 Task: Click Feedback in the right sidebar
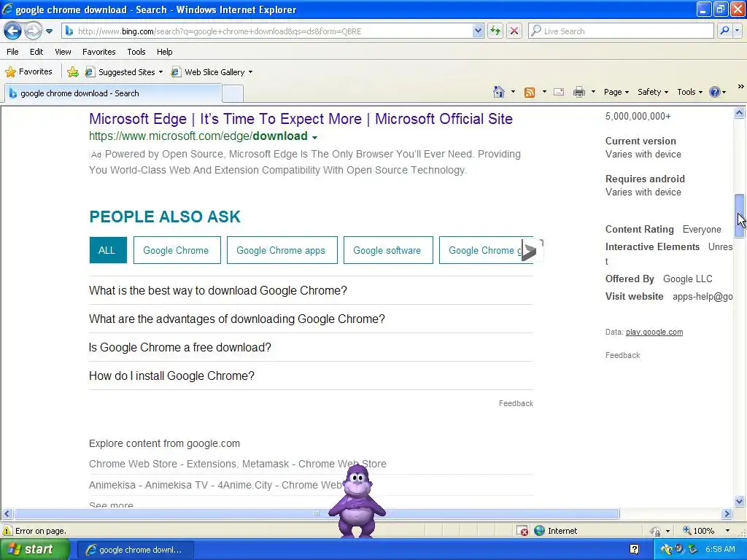622,355
